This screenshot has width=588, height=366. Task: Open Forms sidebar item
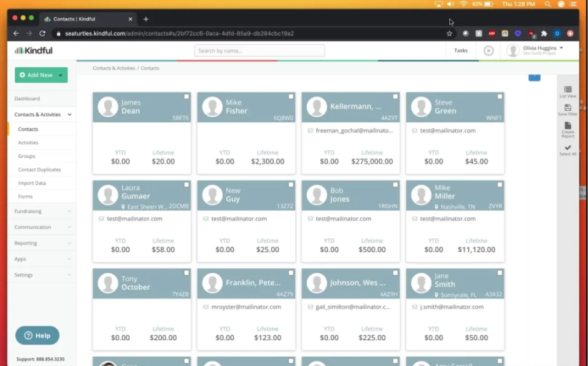(25, 197)
